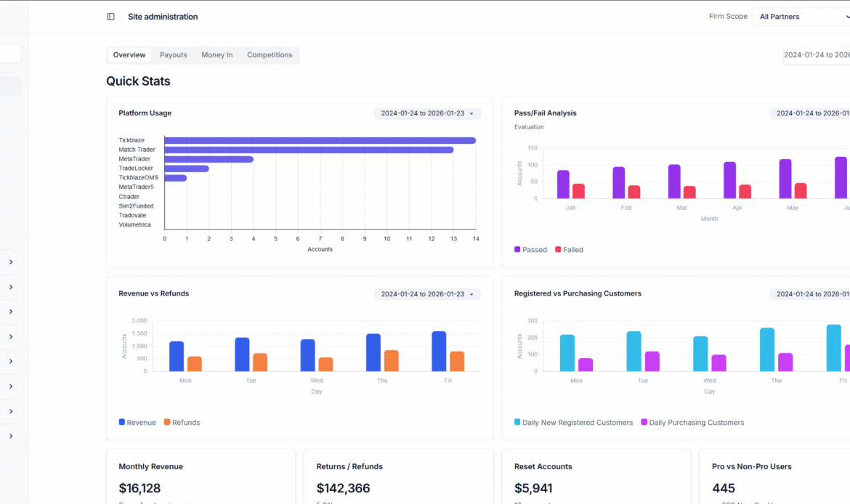The height and width of the screenshot is (504, 850).
Task: Switch to the Money In tab
Action: coord(217,55)
